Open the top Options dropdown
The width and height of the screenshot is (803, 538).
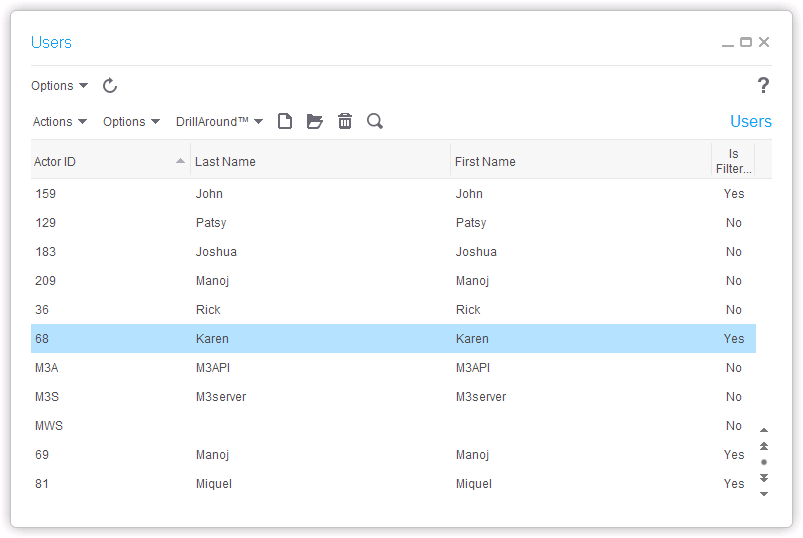click(59, 86)
